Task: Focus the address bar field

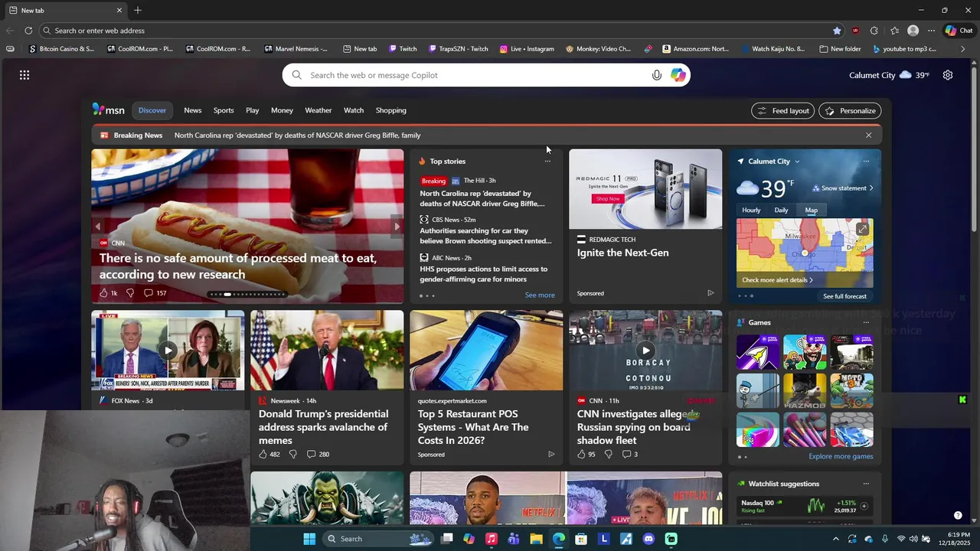Action: 436,31
